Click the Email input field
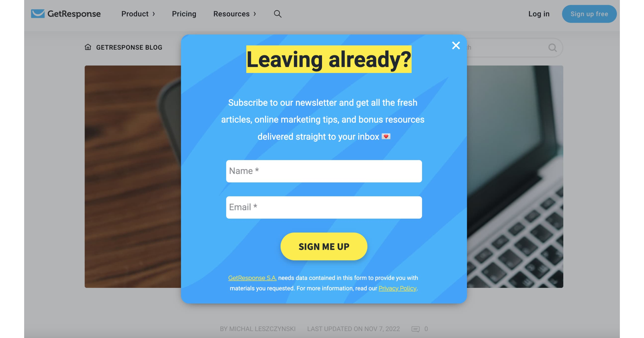This screenshot has width=644, height=338. [324, 207]
